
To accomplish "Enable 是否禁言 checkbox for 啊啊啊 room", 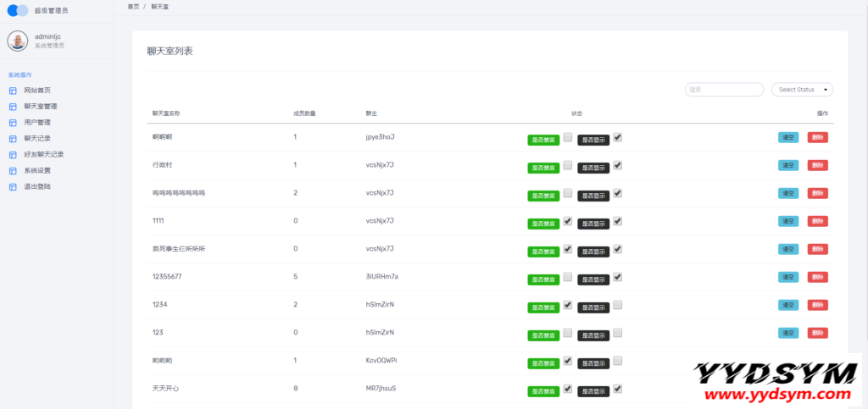I will 568,137.
